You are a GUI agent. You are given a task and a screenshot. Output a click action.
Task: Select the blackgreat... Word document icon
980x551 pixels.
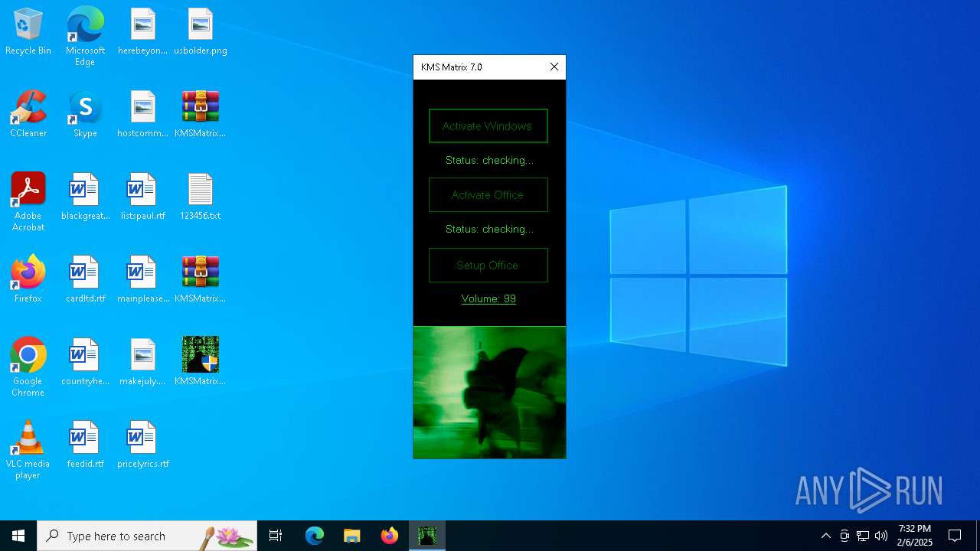tap(85, 197)
